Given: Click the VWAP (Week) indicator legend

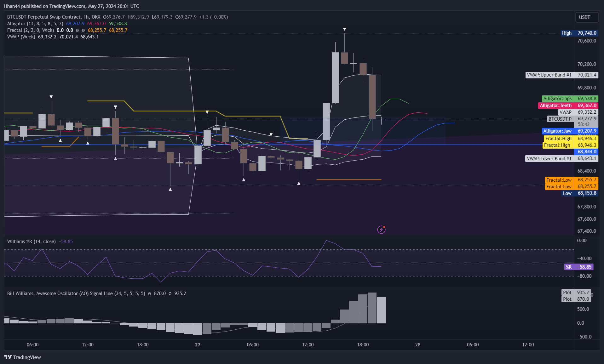Looking at the screenshot, I should coord(21,37).
